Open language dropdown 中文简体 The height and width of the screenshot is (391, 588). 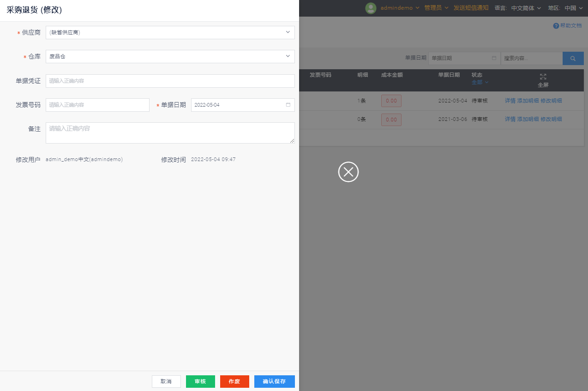pyautogui.click(x=526, y=8)
